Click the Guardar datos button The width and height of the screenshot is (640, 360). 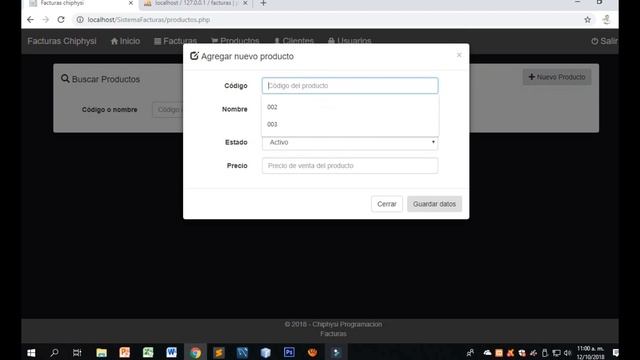pos(434,204)
